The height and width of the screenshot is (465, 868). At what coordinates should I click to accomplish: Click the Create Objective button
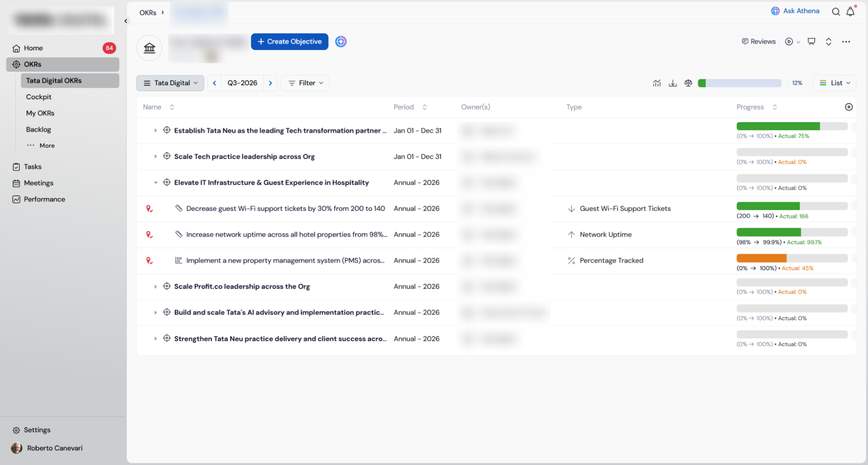tap(290, 42)
